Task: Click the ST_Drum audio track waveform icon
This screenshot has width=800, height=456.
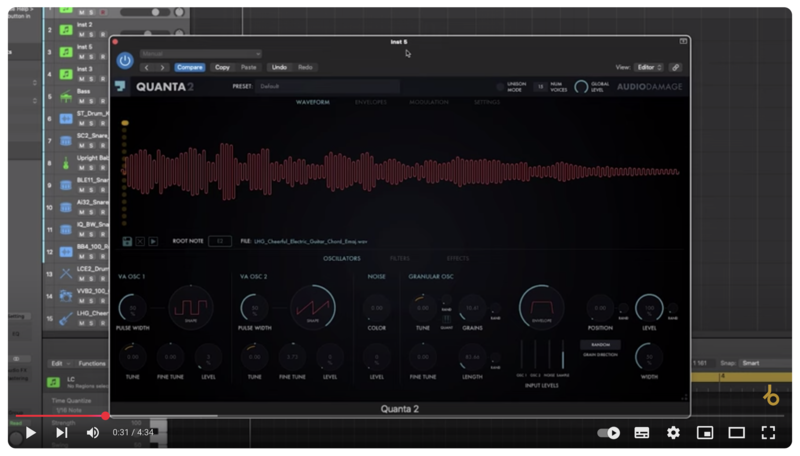Action: click(66, 119)
